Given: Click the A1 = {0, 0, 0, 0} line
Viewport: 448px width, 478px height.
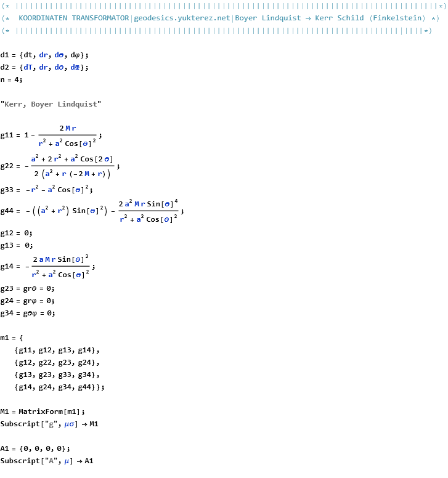Looking at the screenshot, I should (35, 448).
